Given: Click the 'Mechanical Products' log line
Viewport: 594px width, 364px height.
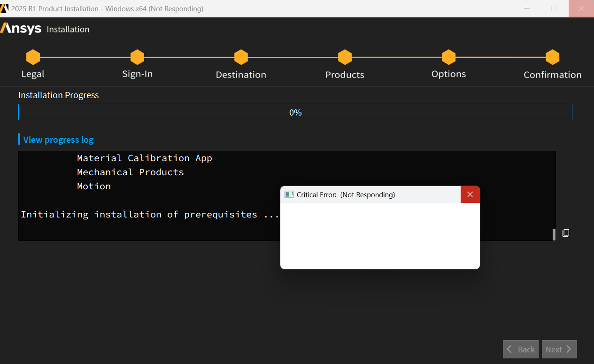Looking at the screenshot, I should (x=131, y=172).
